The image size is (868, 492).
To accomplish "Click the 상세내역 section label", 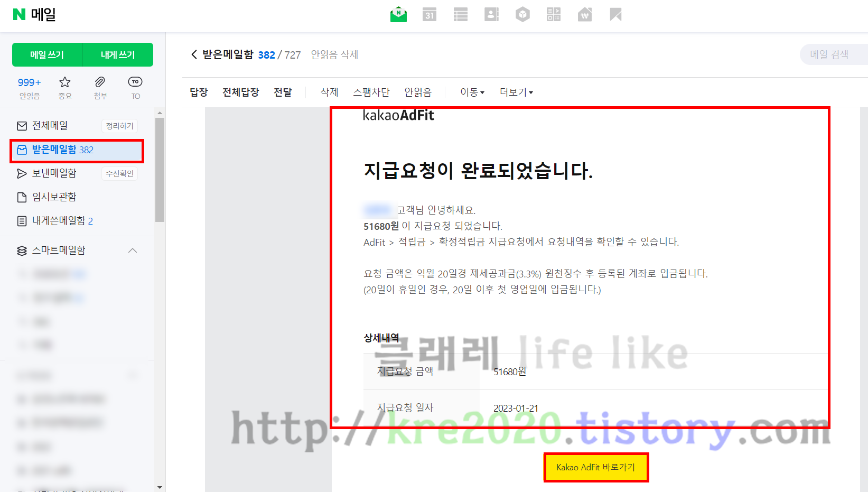I will [381, 338].
